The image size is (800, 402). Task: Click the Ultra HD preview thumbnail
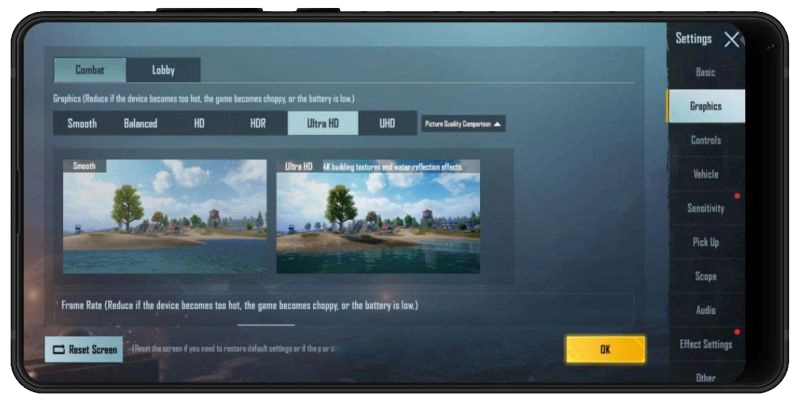pos(378,216)
